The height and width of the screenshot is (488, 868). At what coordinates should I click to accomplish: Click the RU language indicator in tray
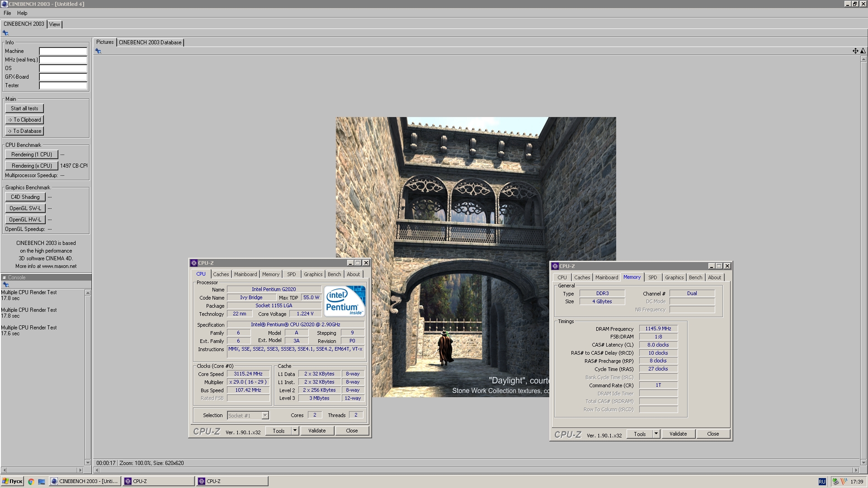pyautogui.click(x=822, y=482)
